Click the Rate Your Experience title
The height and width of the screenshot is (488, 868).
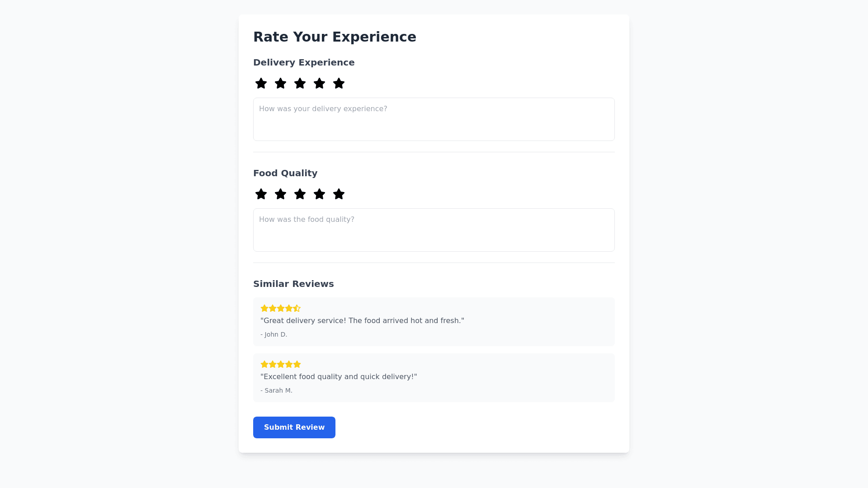(335, 37)
